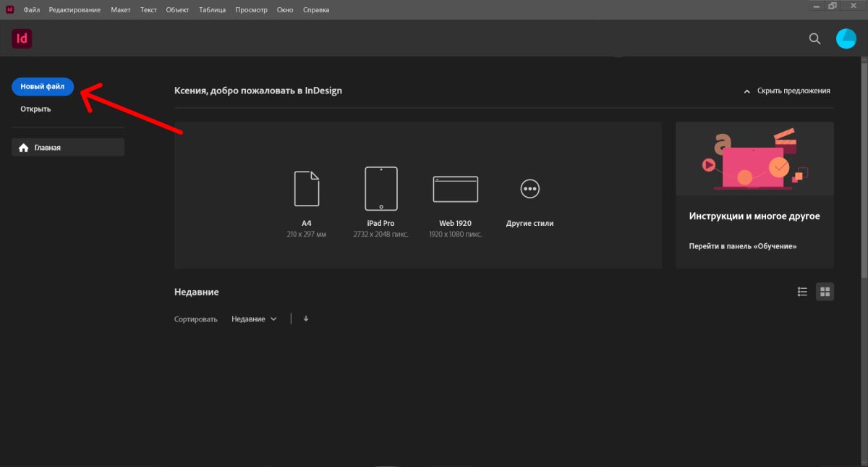The width and height of the screenshot is (868, 467).
Task: Click the Открыть link in the sidebar
Action: coord(35,108)
